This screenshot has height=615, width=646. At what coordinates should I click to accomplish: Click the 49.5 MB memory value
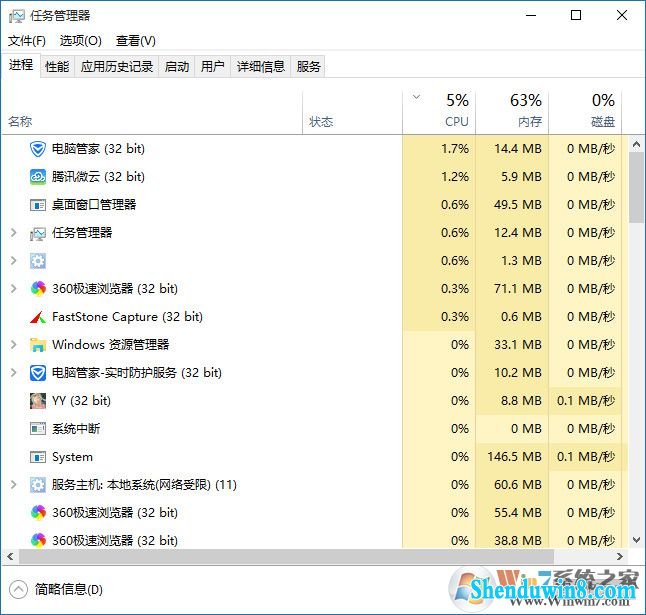point(517,205)
